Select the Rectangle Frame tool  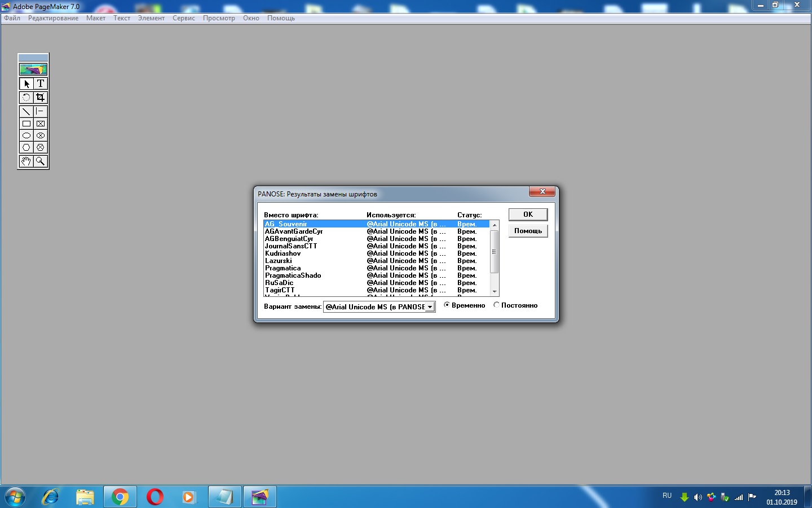(41, 124)
